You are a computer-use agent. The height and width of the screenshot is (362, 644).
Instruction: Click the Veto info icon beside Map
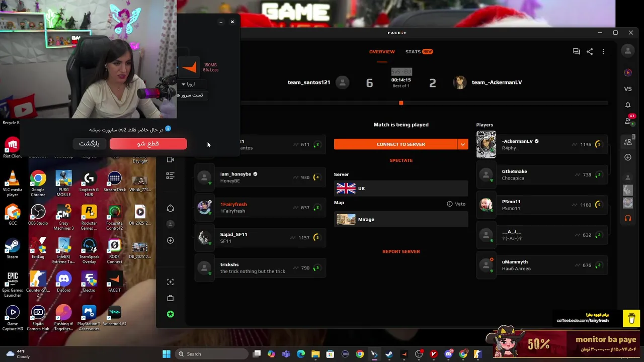pos(450,204)
